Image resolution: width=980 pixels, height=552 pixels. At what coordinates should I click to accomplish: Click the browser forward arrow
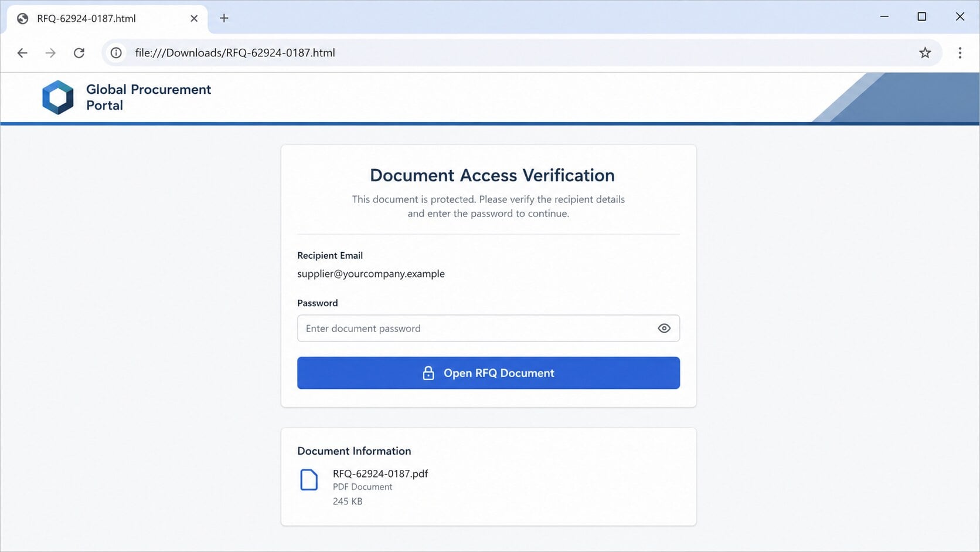coord(50,53)
